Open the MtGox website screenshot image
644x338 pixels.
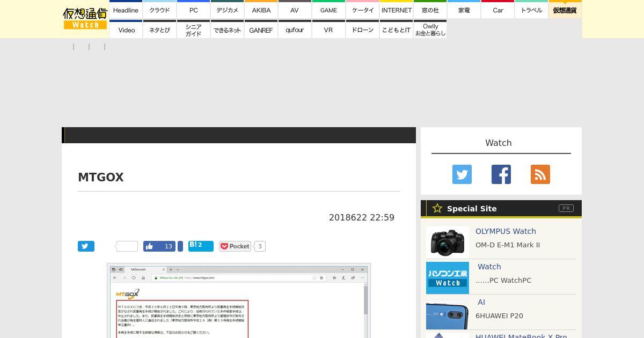coord(239,300)
